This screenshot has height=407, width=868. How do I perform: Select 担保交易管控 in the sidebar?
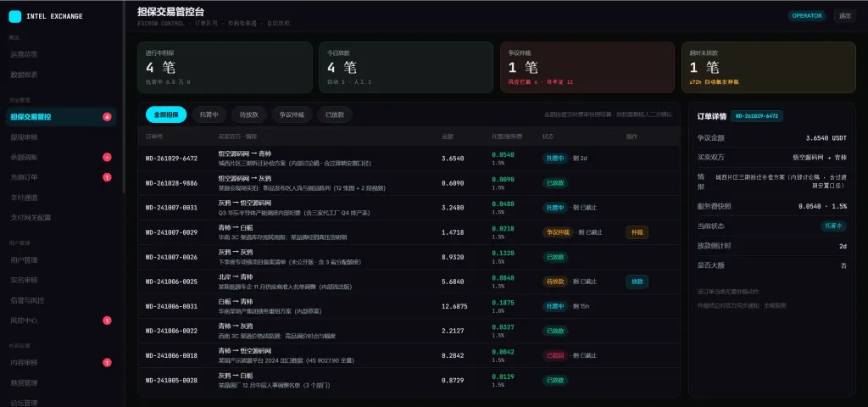(61, 117)
